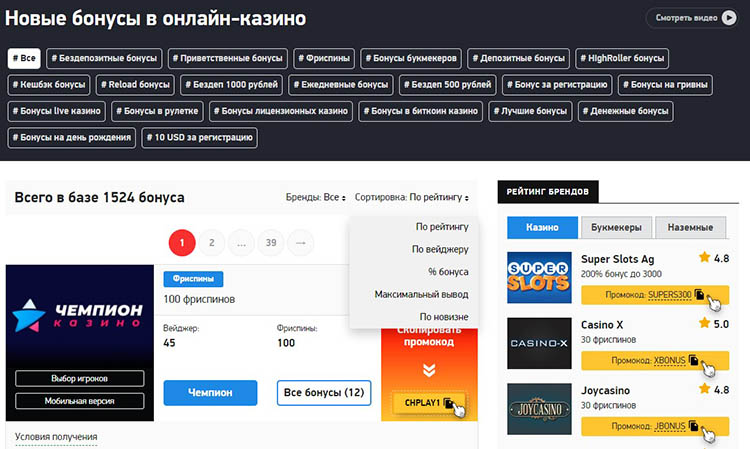The width and height of the screenshot is (750, 449).
Task: Copy CHPLAY1 promo code icon
Action: (448, 403)
